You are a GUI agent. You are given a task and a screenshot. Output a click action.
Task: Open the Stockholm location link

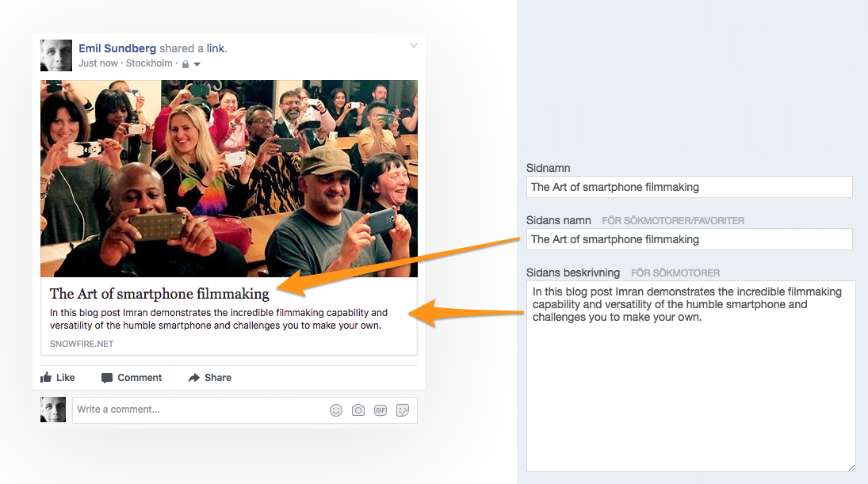coord(149,63)
